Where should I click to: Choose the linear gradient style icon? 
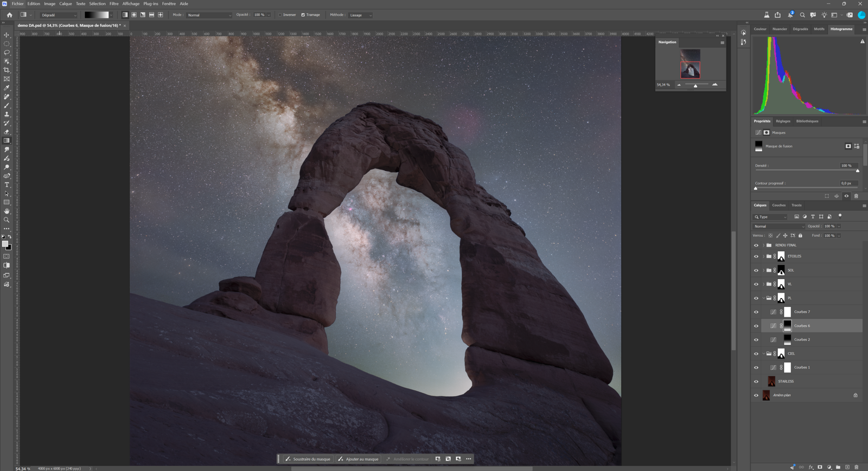click(x=125, y=15)
